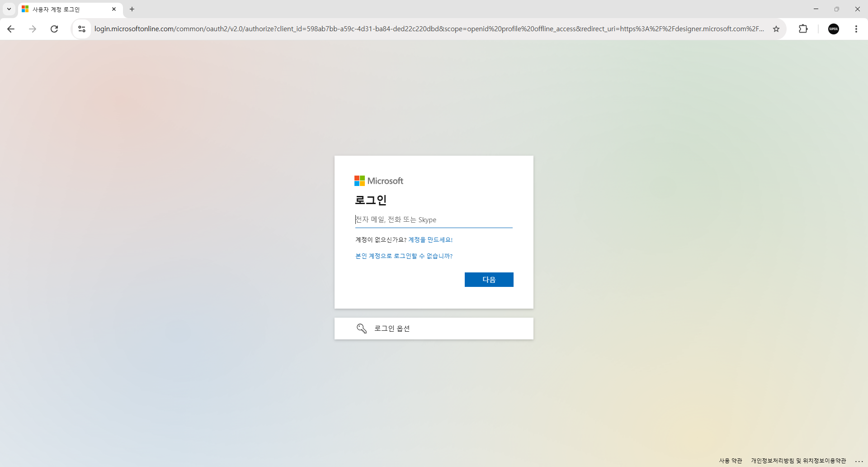Open a new tab with plus button

[x=132, y=9]
